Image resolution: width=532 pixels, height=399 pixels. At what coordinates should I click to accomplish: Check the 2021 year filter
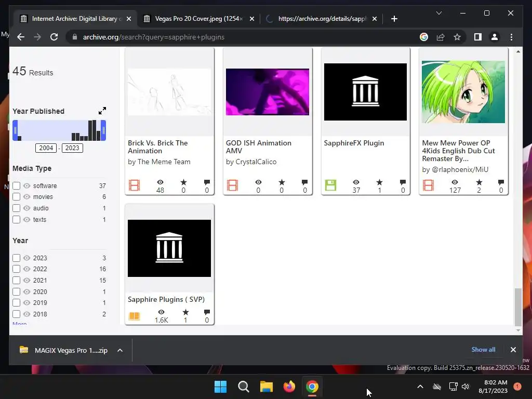pos(16,280)
